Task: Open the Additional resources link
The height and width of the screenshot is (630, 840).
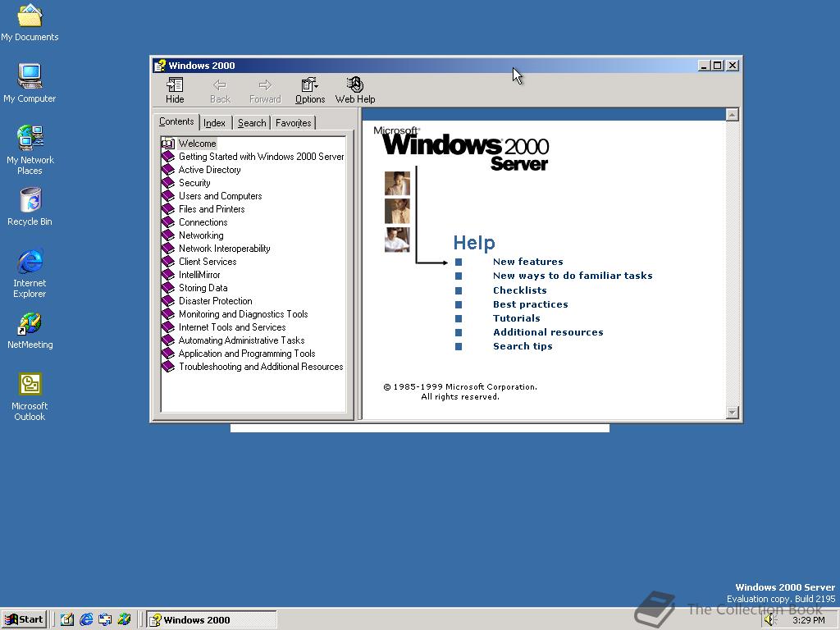Action: (x=548, y=331)
